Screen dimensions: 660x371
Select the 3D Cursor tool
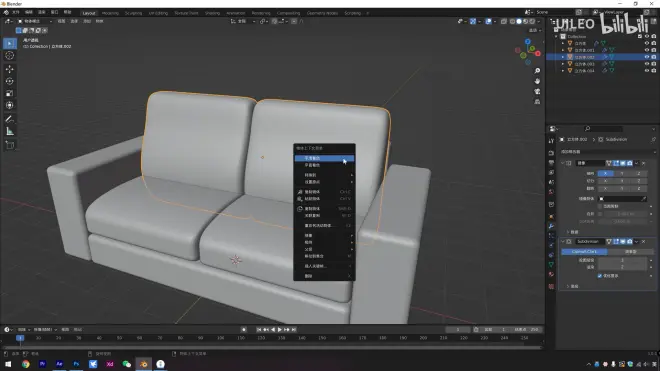[10, 55]
